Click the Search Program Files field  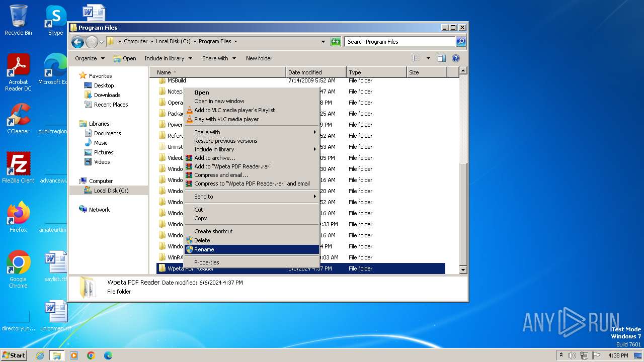pyautogui.click(x=400, y=42)
